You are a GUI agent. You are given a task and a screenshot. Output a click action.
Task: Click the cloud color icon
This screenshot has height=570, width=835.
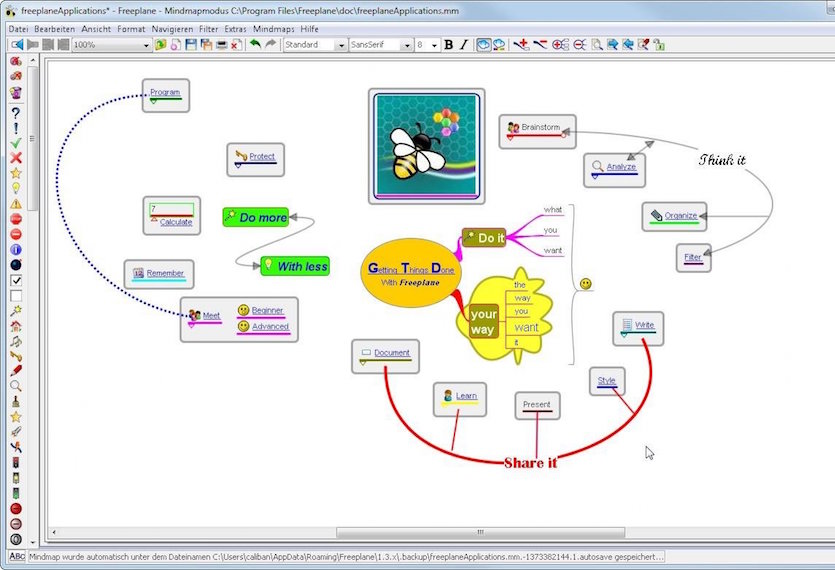[x=499, y=45]
